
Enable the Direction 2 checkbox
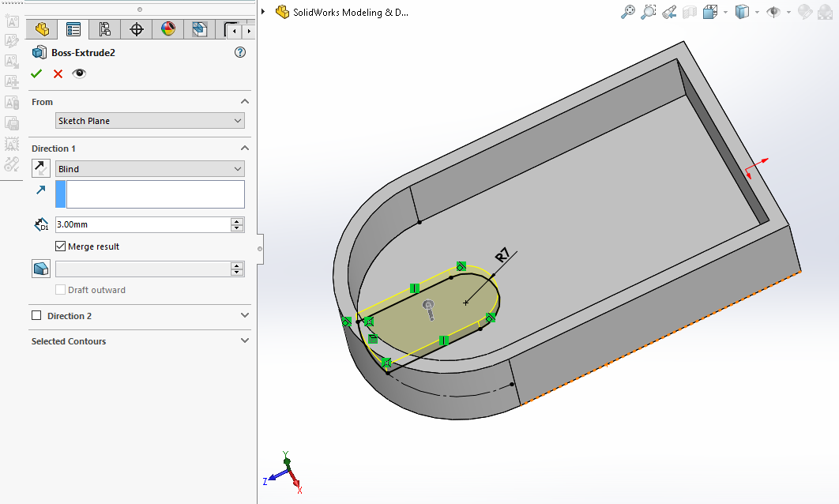click(x=36, y=316)
